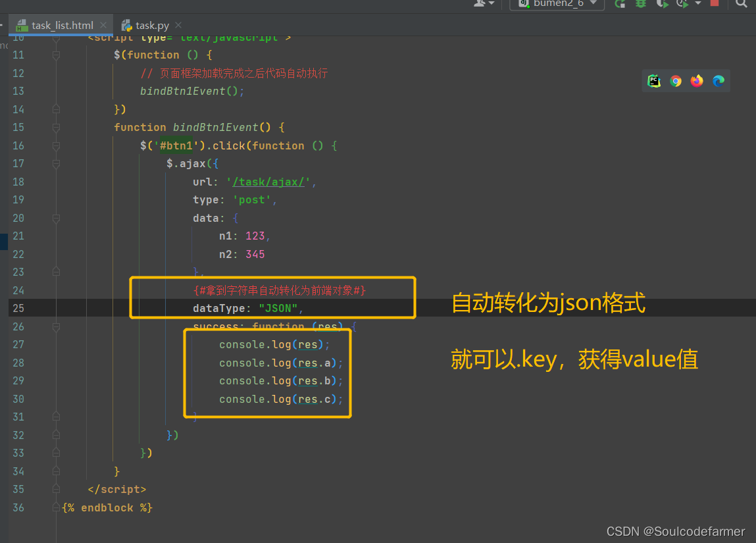Click function bindBtn1Event() declaration

coord(199,127)
